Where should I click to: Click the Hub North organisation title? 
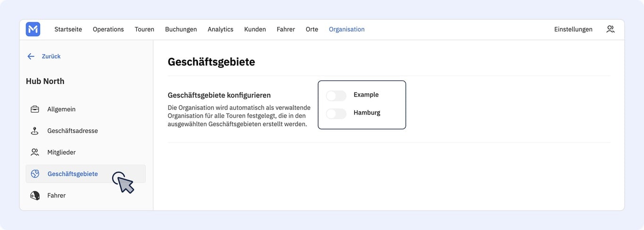coord(45,81)
